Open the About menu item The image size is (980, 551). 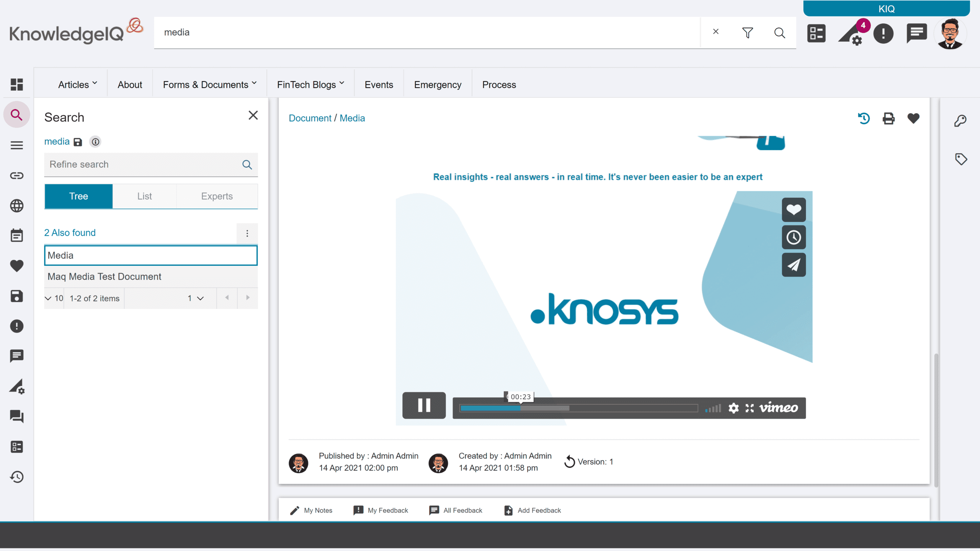(130, 85)
